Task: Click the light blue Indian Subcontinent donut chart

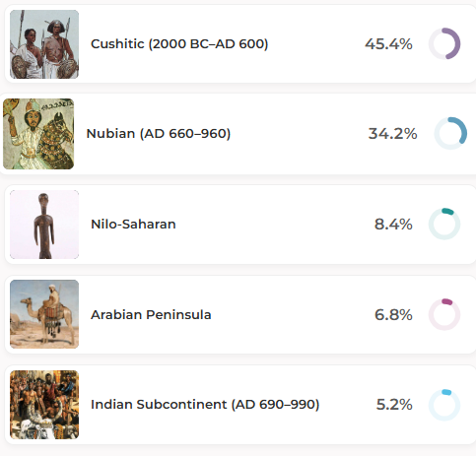Action: pos(444,405)
